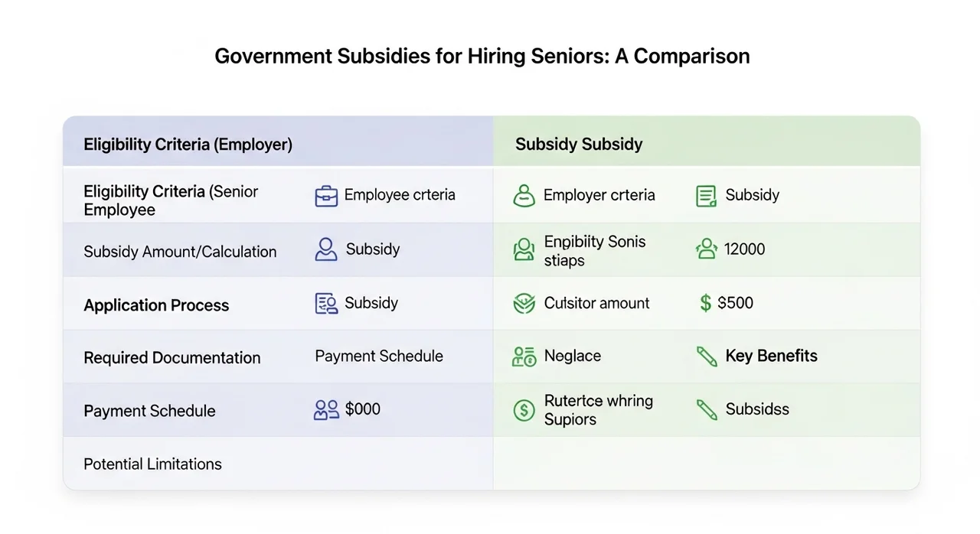This screenshot has height=534, width=980.
Task: Click the Government Subsidies for Hiring Seniors title
Action: tap(482, 57)
